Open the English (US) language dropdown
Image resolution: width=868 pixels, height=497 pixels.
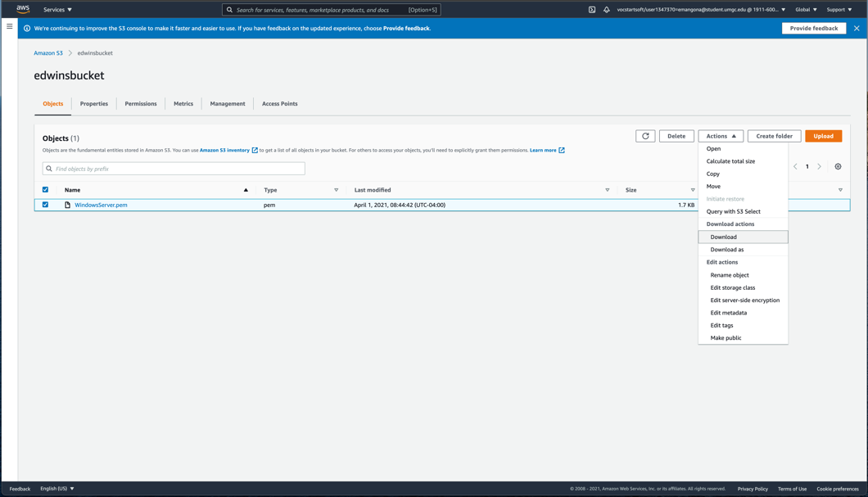click(x=57, y=489)
